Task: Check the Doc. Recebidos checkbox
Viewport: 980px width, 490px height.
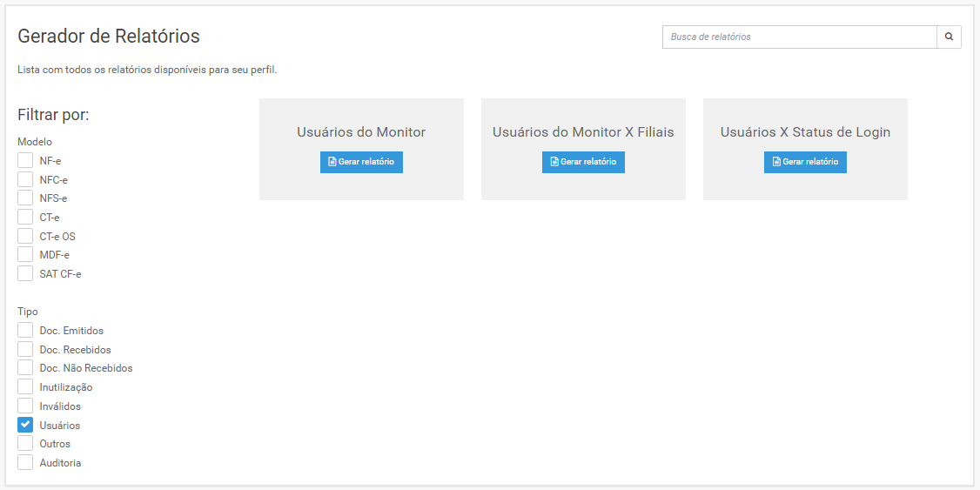Action: [25, 349]
